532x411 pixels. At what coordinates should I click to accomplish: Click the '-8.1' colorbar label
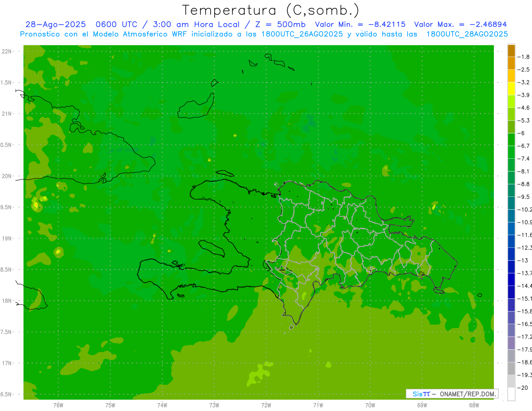tap(524, 171)
